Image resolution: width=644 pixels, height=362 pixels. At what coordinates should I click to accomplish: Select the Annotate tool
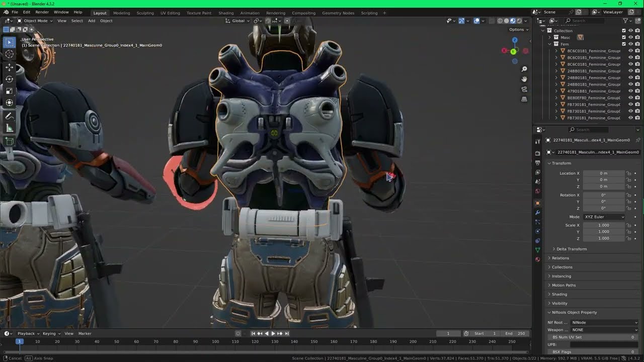(x=9, y=116)
